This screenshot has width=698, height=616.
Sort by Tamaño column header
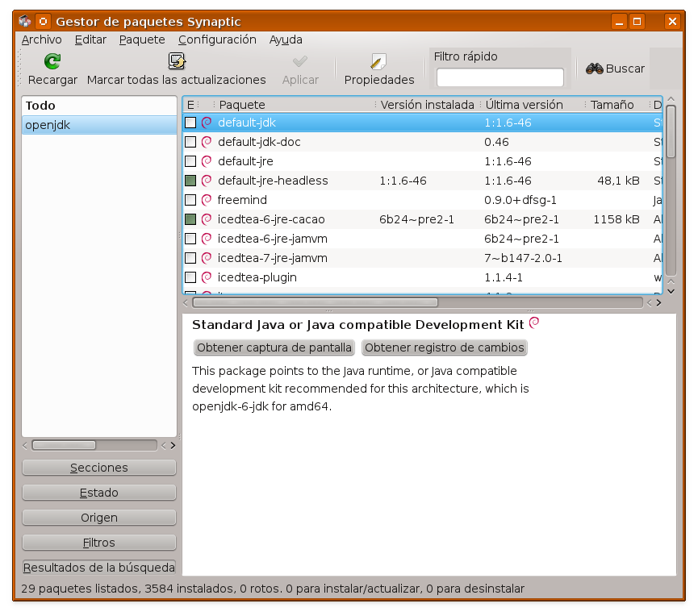pos(616,105)
